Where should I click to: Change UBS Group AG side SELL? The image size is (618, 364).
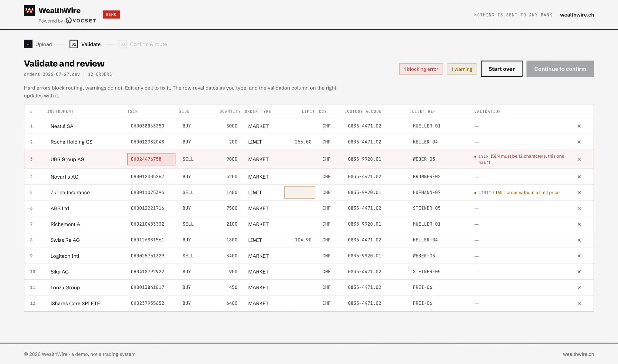[x=193, y=159]
